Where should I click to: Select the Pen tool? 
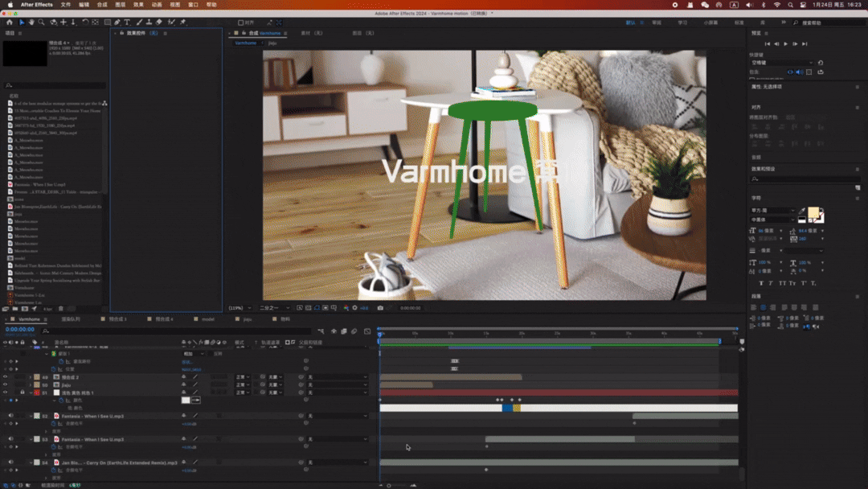pos(117,23)
